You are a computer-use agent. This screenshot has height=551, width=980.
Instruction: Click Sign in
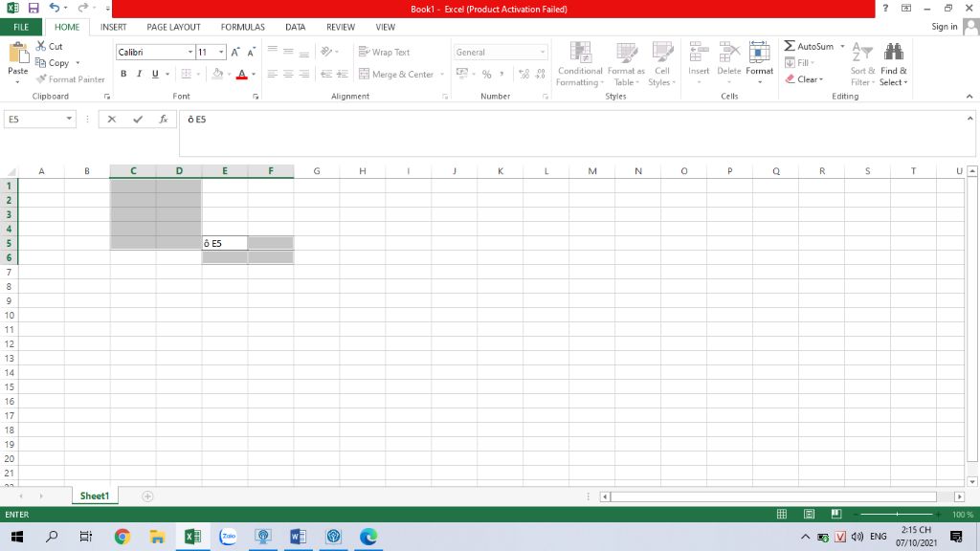tap(944, 26)
